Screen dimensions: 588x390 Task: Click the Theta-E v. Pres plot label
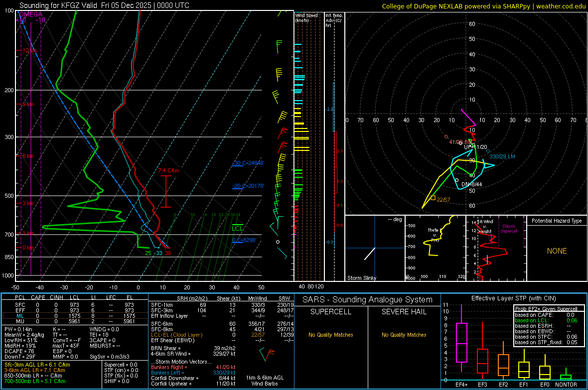tap(435, 235)
